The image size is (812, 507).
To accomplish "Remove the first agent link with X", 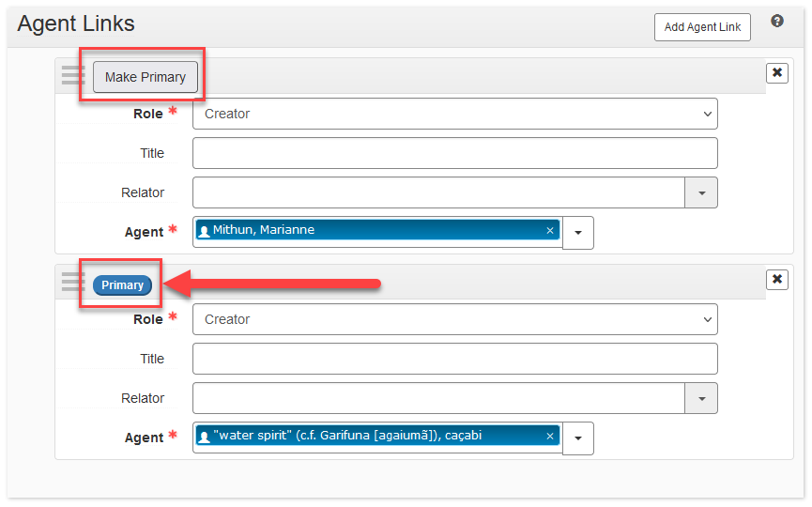I will pos(777,73).
